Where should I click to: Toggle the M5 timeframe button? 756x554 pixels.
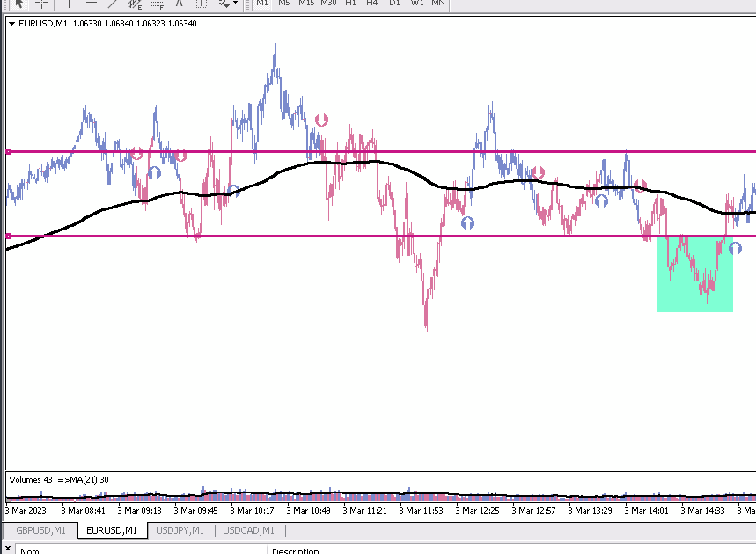pyautogui.click(x=284, y=3)
